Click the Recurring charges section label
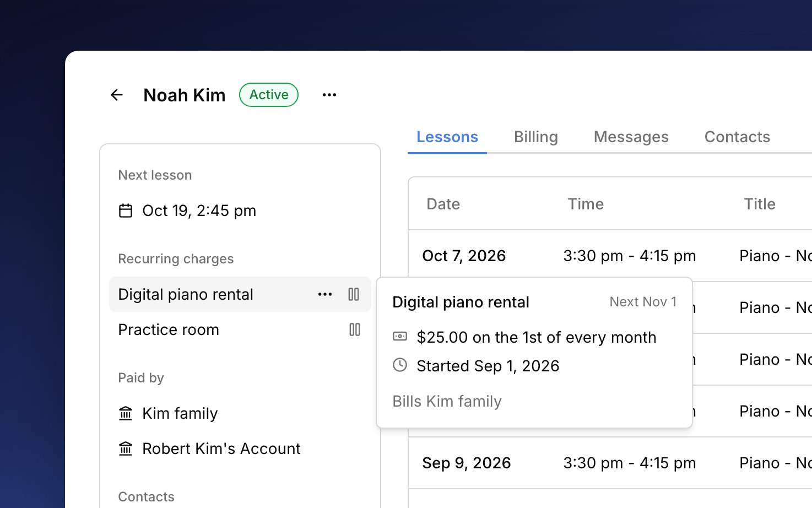This screenshot has width=812, height=508. [x=176, y=259]
